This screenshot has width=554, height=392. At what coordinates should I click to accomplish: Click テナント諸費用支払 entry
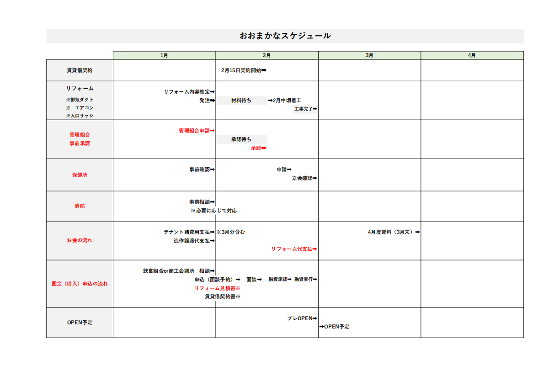pos(189,232)
